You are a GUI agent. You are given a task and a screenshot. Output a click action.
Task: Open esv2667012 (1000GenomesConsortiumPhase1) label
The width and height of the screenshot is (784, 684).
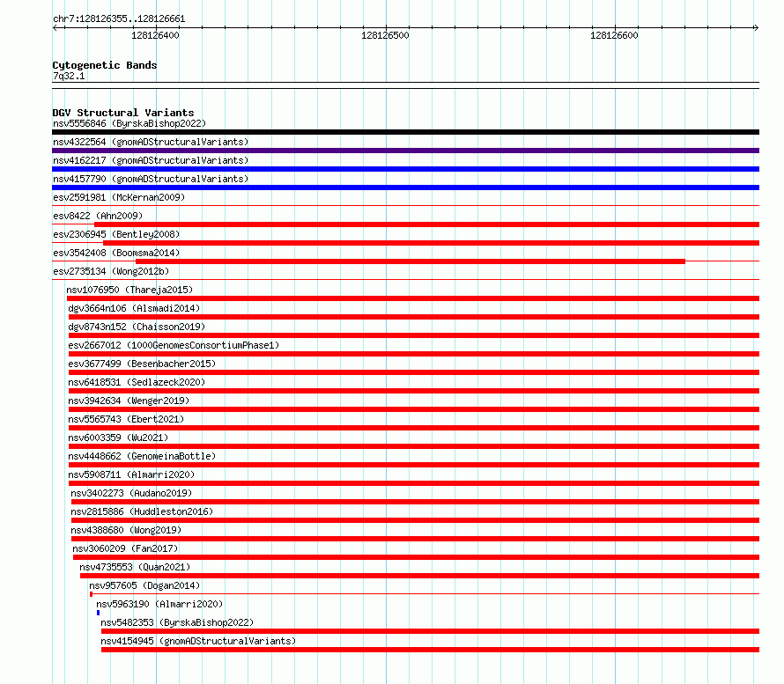coord(174,345)
